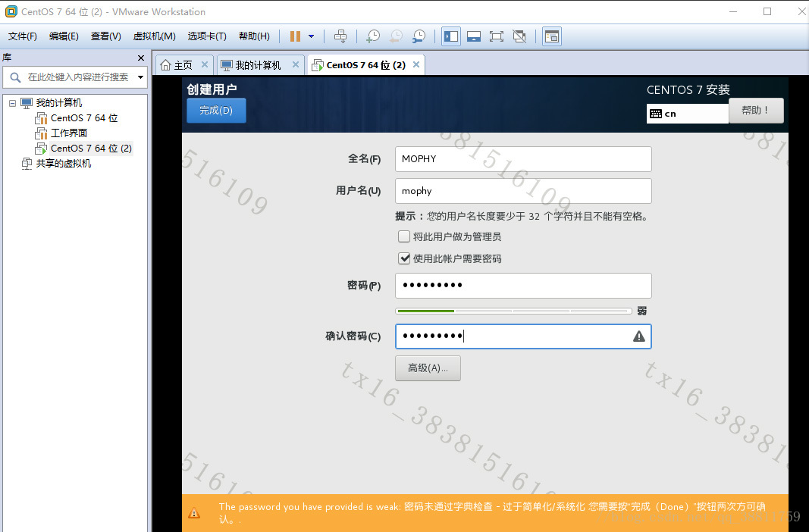Click the Unity mode toolbar icon
Viewport: 809px width, 532px height.
pyautogui.click(x=519, y=36)
